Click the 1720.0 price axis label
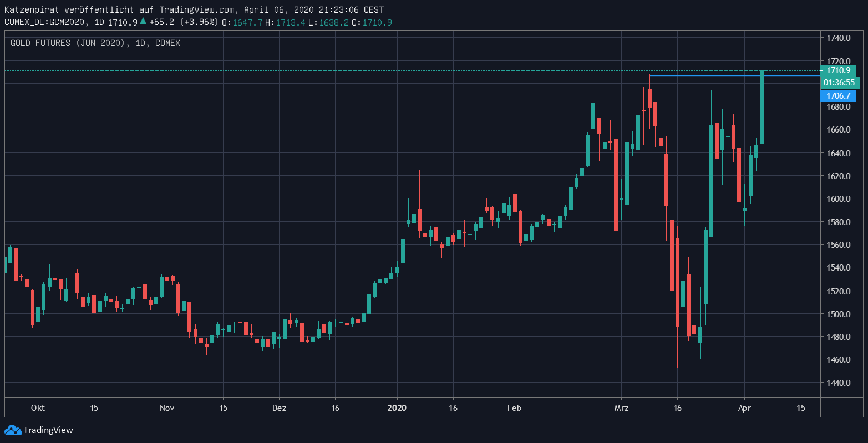Screen dimensions: 868x443 click(x=838, y=61)
